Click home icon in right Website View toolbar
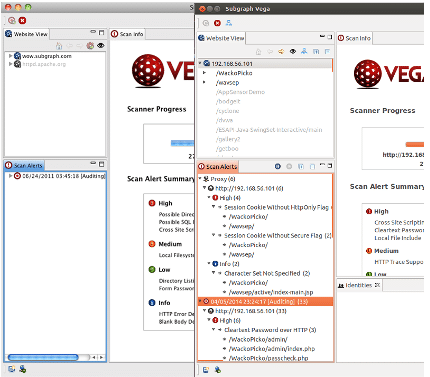 tap(258, 52)
